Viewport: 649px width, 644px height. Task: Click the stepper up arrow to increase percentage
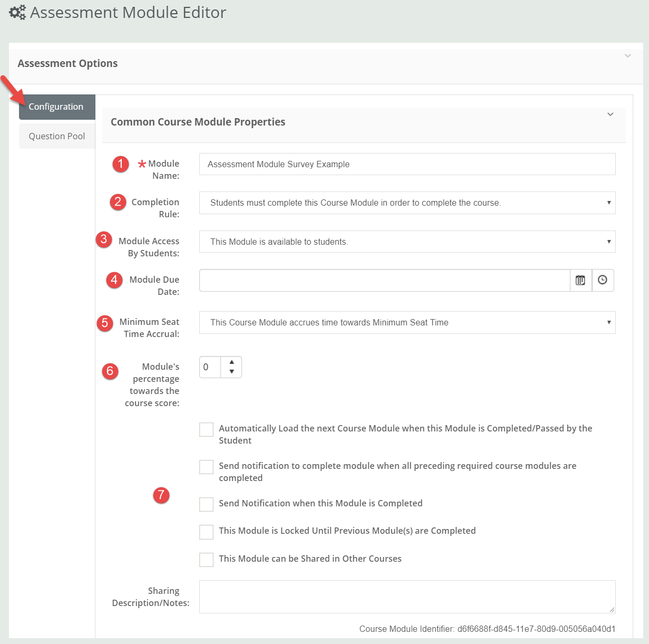(232, 362)
